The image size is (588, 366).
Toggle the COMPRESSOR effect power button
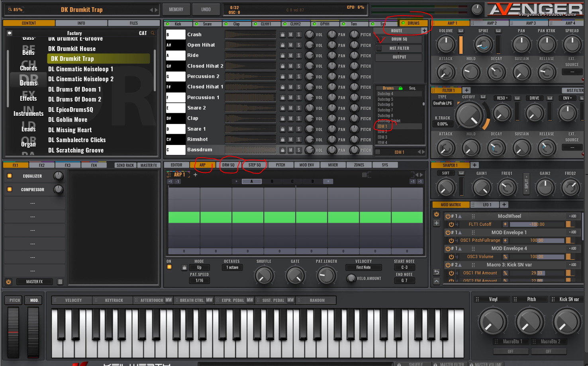point(10,189)
